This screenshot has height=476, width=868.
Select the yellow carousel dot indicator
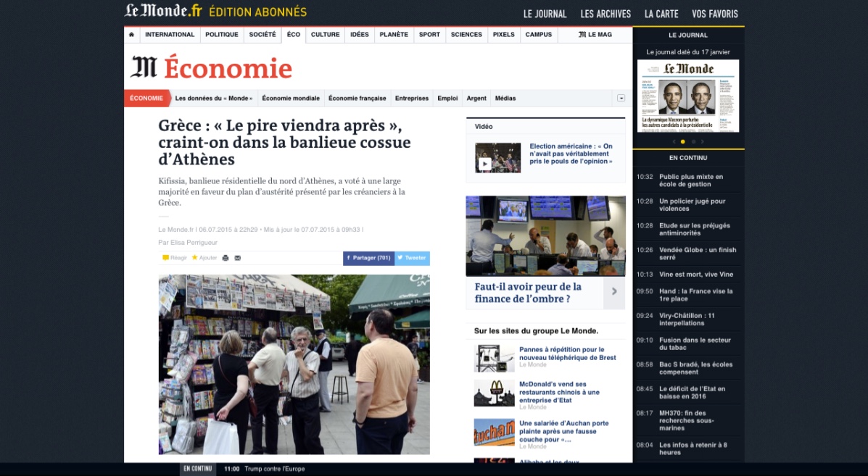point(683,141)
